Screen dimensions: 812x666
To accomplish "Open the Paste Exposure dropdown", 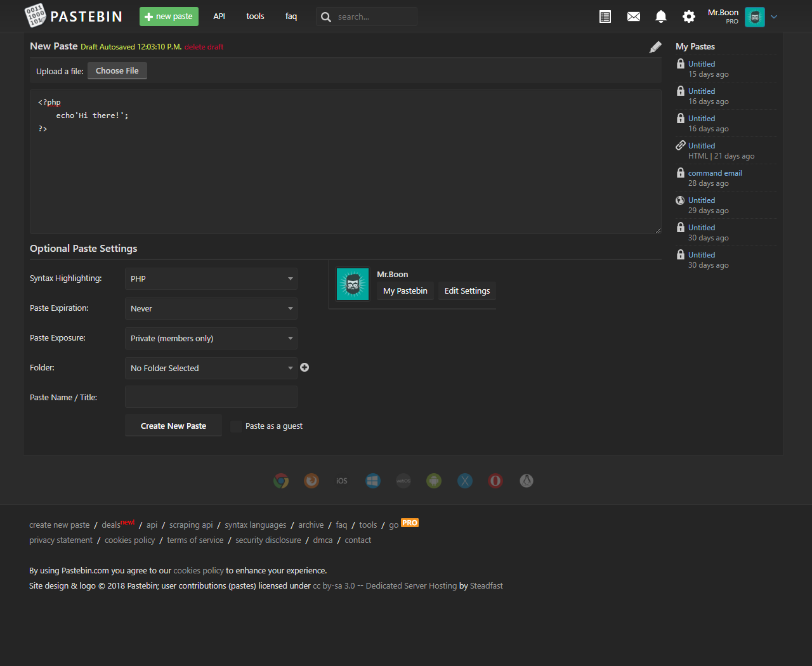I will click(211, 339).
